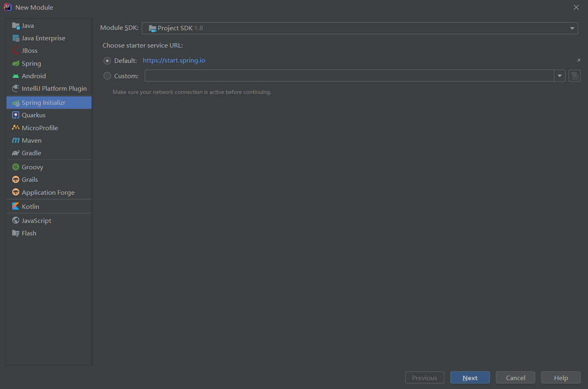Click the JBoss module icon

pos(16,51)
